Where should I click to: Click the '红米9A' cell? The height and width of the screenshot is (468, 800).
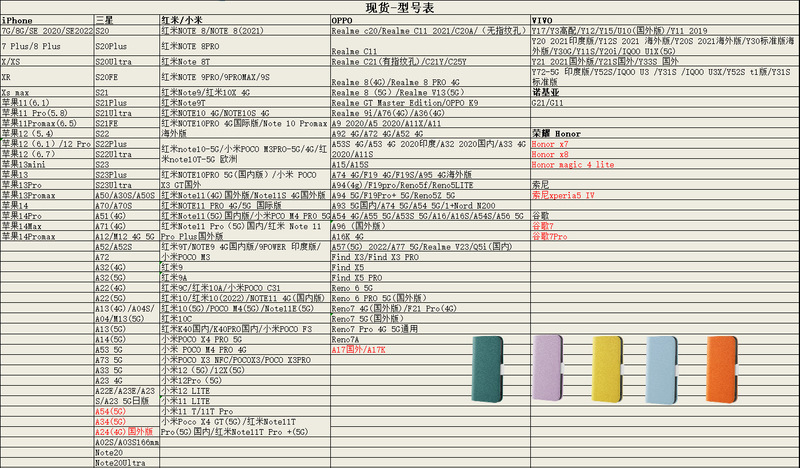(244, 278)
